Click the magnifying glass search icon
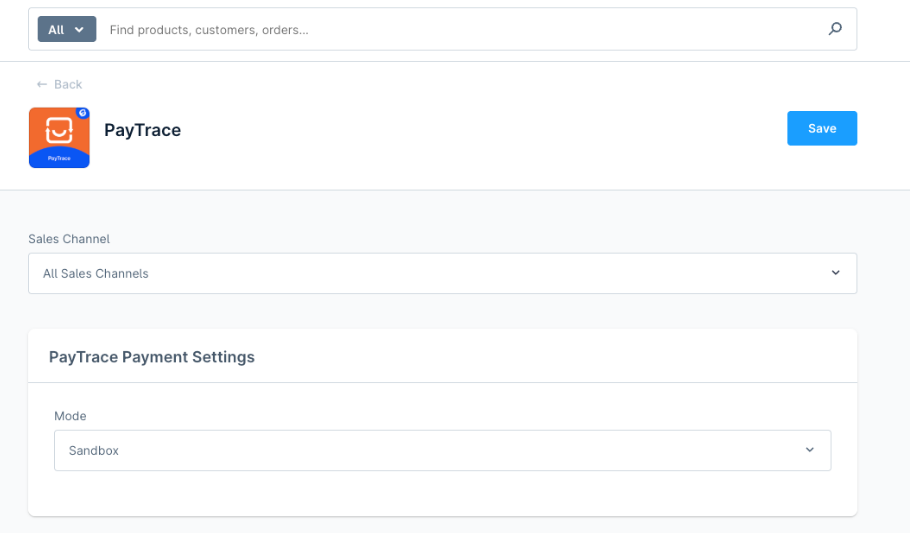The height and width of the screenshot is (533, 910). (835, 29)
